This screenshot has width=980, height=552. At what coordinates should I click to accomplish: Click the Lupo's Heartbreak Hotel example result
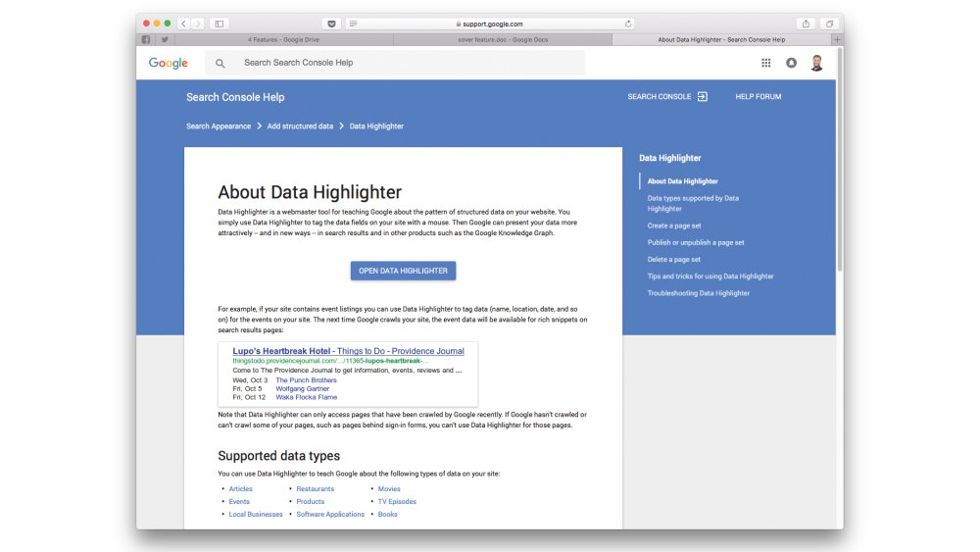coord(348,351)
